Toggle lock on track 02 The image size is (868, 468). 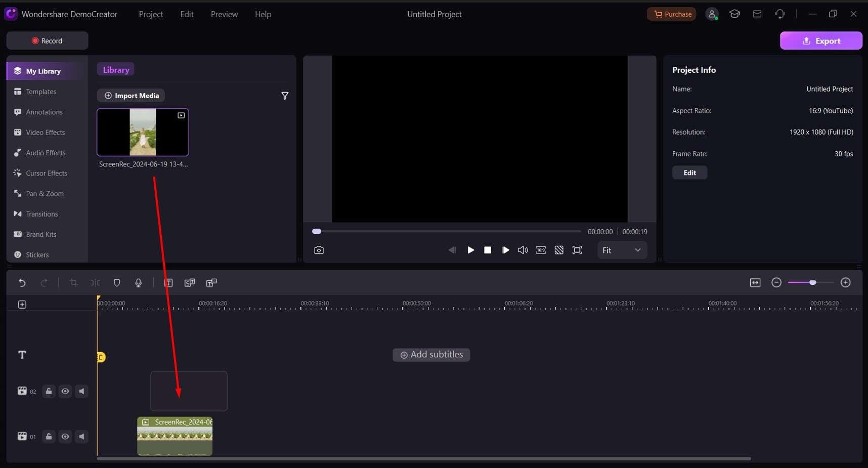click(49, 391)
